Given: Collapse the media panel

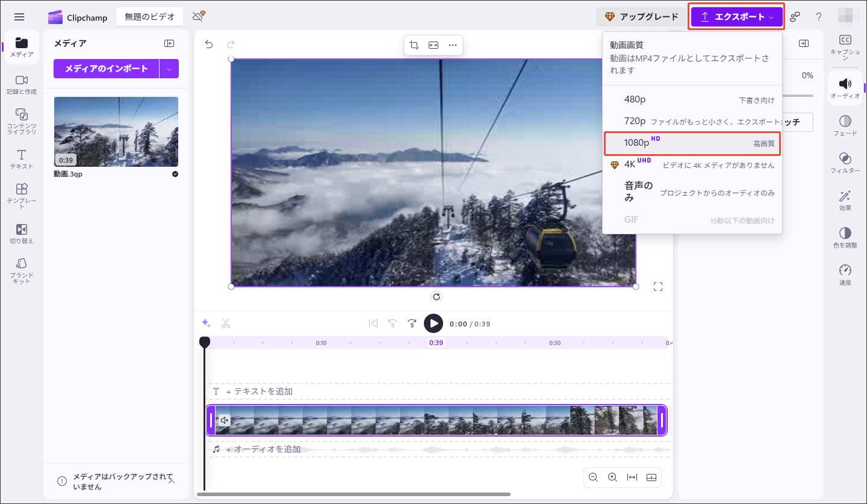Looking at the screenshot, I should coord(169,43).
